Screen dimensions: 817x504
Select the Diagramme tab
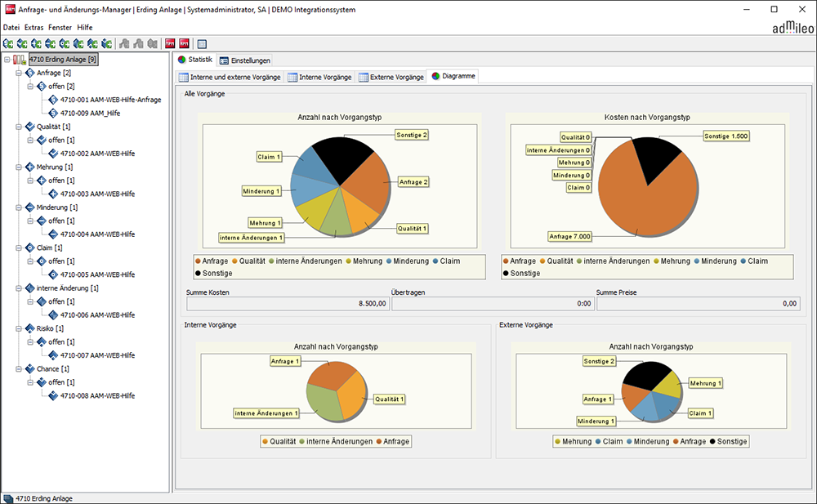coord(453,76)
